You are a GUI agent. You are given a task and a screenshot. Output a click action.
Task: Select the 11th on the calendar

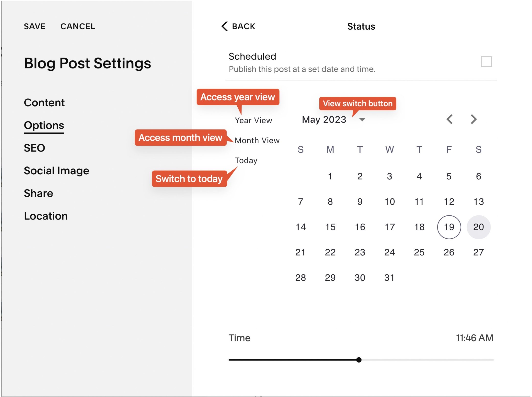coord(419,202)
